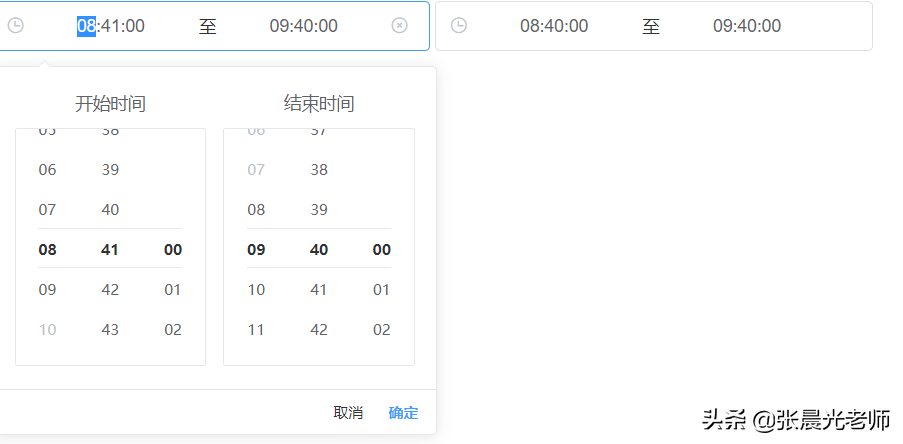Choose minute 42 in the start time panel
This screenshot has height=444, width=903.
pyautogui.click(x=110, y=290)
